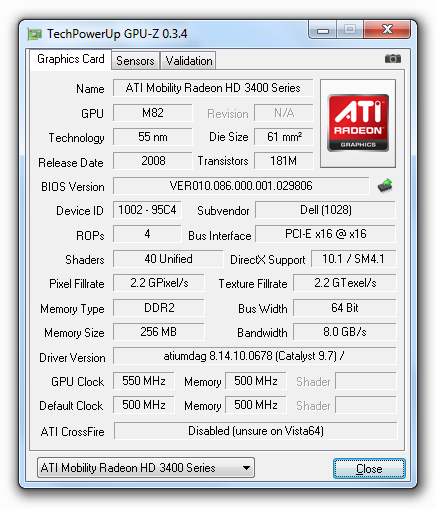Click the Subvendor value Dell (1028)
This screenshot has width=436, height=509.
tap(326, 210)
